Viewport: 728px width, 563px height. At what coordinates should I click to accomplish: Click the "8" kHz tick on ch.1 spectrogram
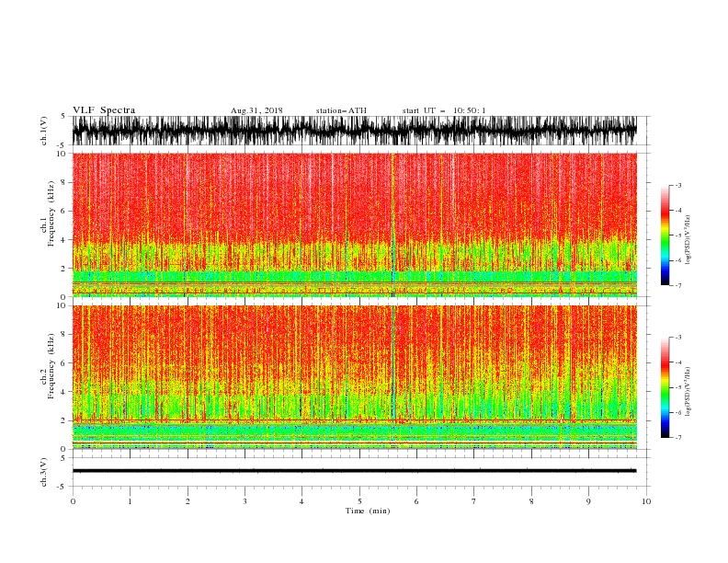coord(64,182)
